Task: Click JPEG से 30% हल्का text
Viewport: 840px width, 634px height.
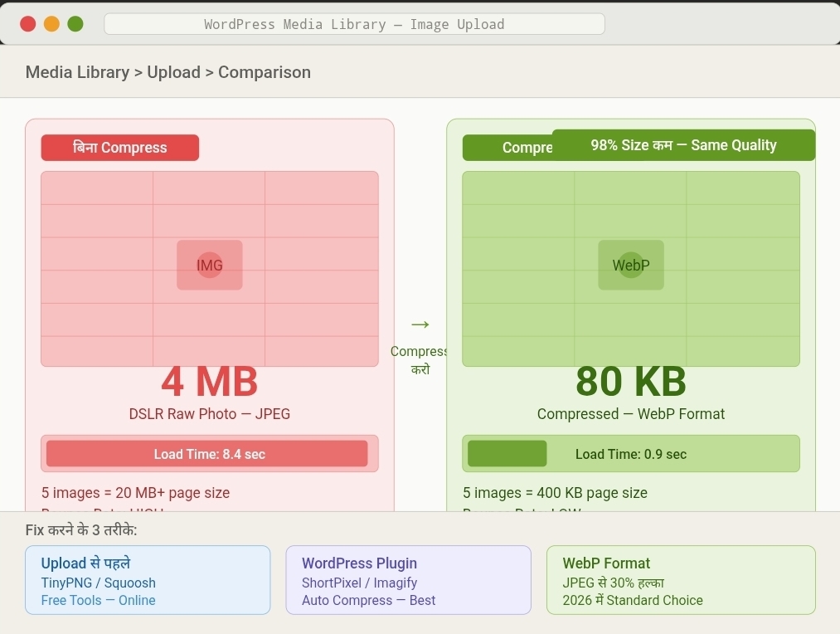Action: (614, 583)
